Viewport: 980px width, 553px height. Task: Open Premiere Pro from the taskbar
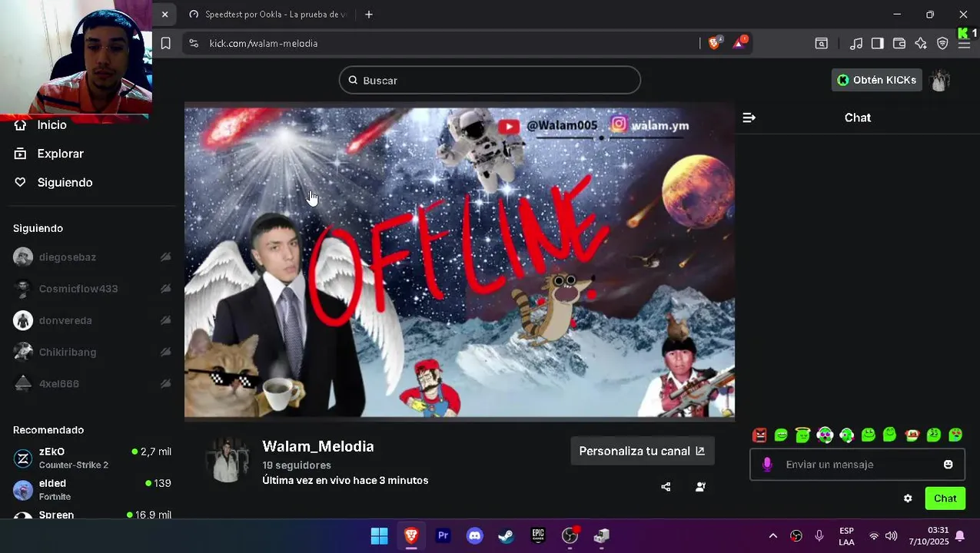click(x=443, y=536)
